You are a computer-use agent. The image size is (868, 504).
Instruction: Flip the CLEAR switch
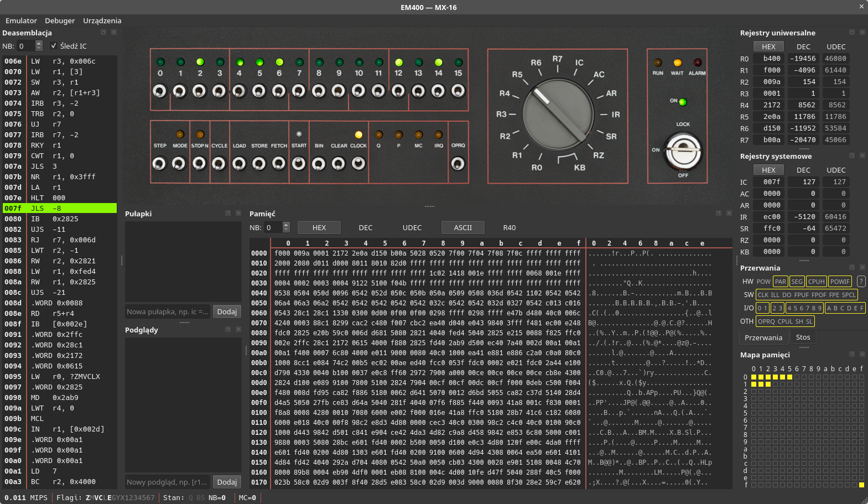pyautogui.click(x=339, y=164)
